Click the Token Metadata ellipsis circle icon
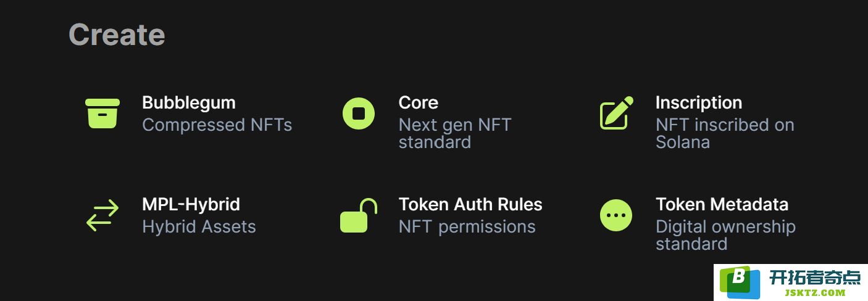This screenshot has width=868, height=301. (x=616, y=215)
